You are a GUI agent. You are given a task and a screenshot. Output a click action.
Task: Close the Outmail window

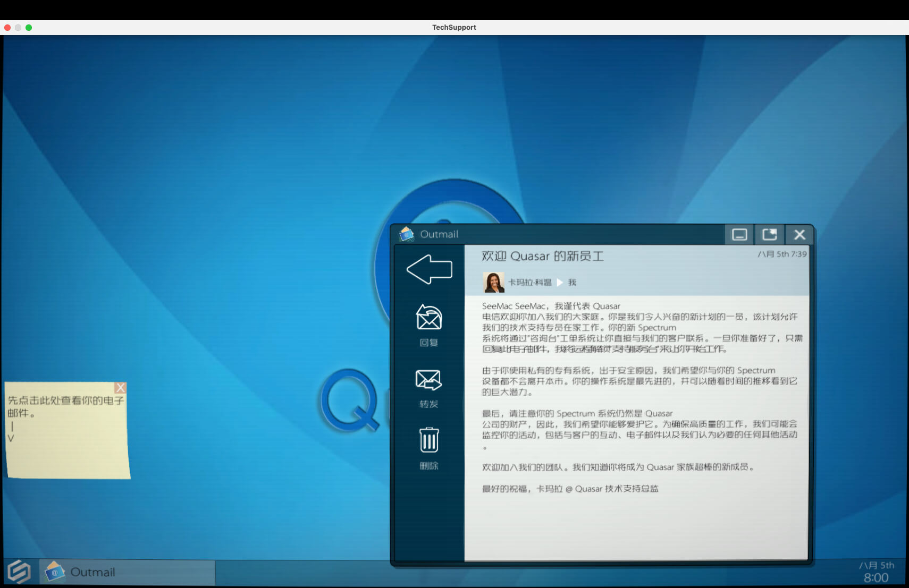pyautogui.click(x=799, y=235)
